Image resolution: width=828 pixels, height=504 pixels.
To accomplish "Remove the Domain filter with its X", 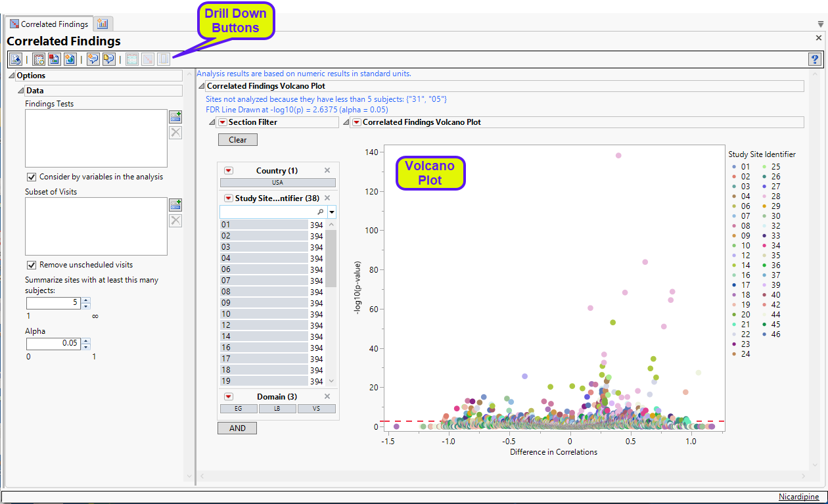I will 327,397.
